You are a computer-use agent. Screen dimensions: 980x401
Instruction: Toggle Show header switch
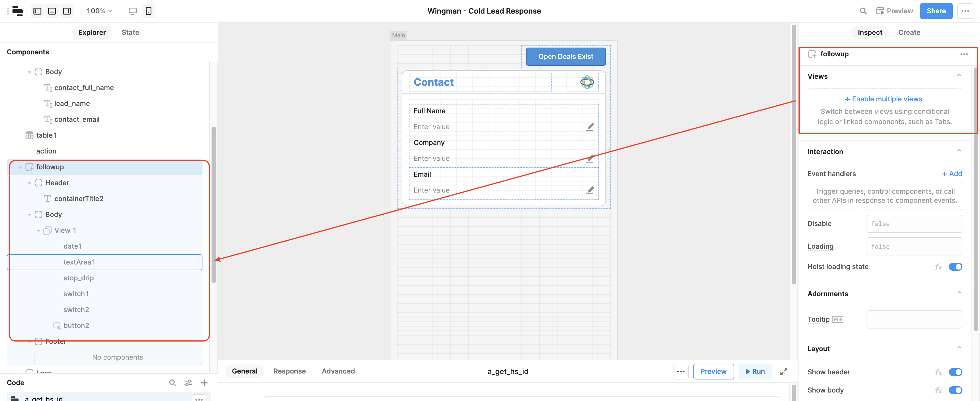955,372
